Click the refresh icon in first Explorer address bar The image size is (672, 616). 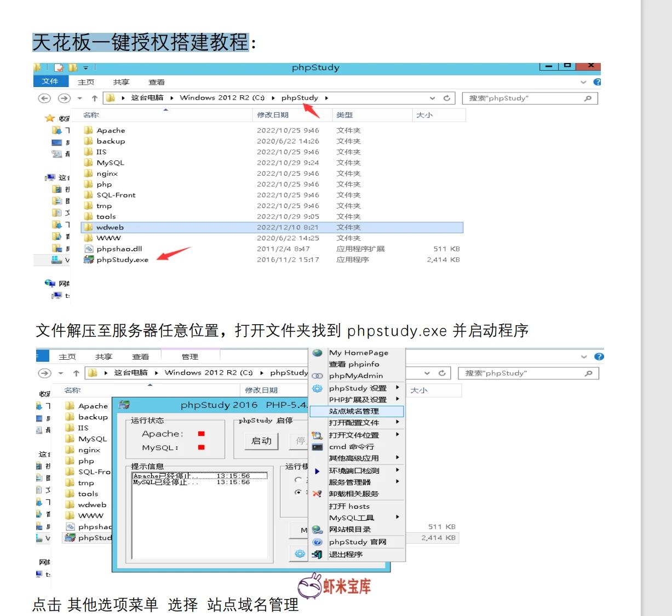click(x=447, y=98)
